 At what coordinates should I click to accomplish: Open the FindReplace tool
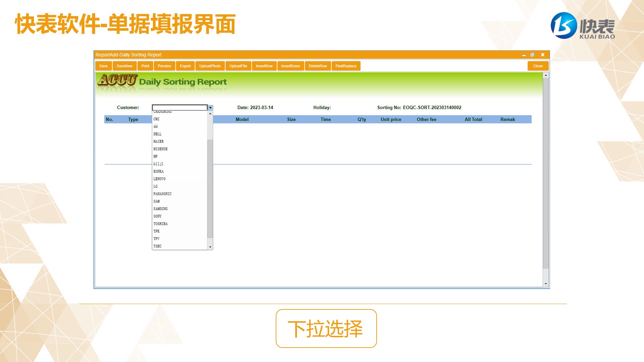tap(346, 66)
